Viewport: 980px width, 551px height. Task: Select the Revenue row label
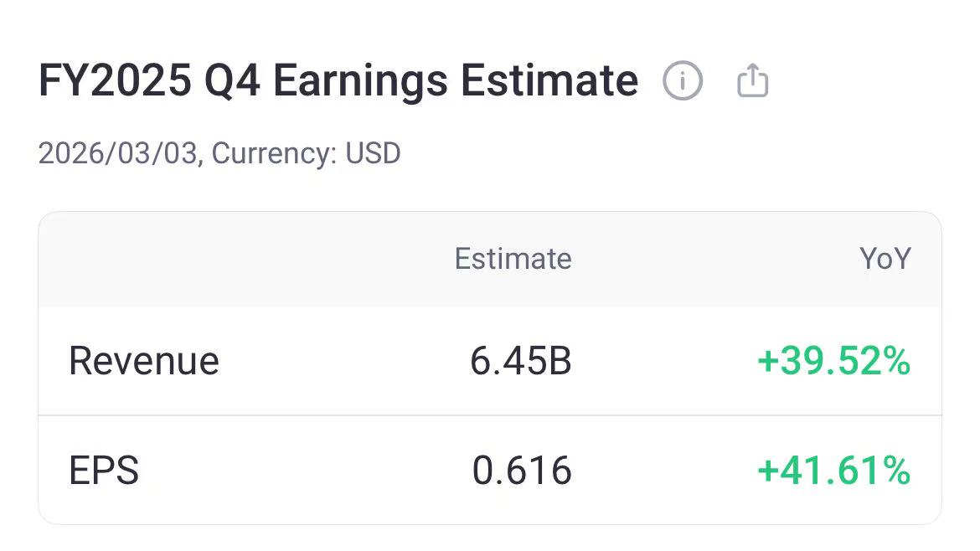(x=144, y=361)
